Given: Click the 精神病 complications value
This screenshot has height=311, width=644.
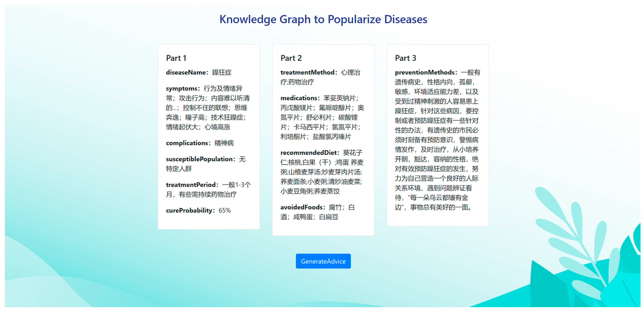Looking at the screenshot, I should 224,143.
